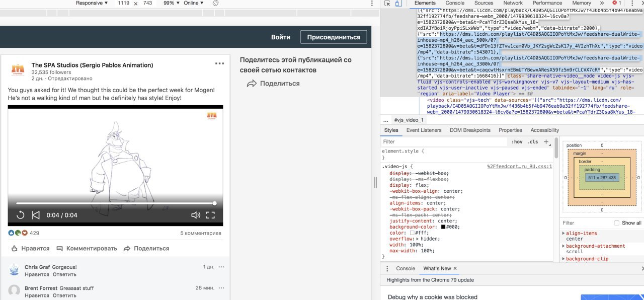Edit the viewport width value 1119
Viewport: 644px width, 300px height.
(x=123, y=3)
